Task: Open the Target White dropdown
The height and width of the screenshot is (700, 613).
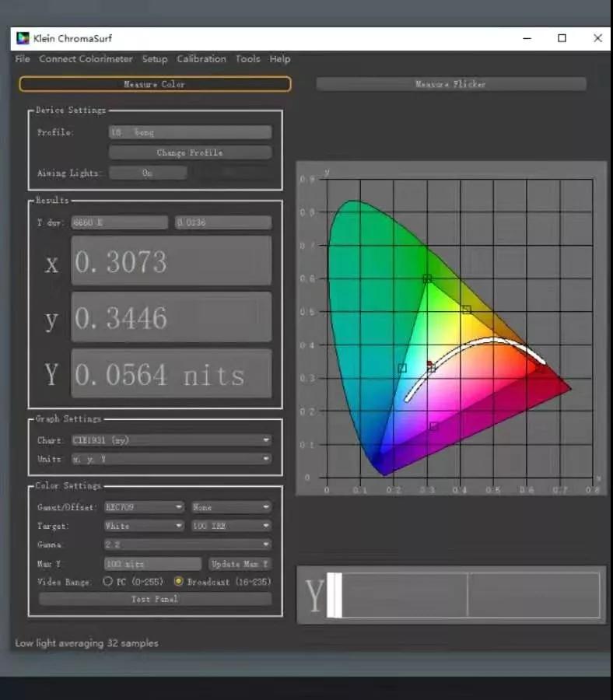Action: point(145,526)
